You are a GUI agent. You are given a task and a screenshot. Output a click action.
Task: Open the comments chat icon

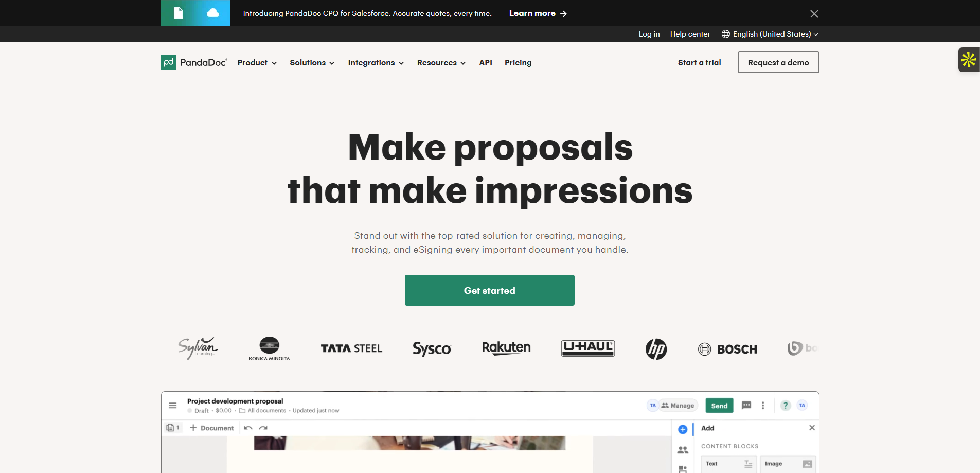click(746, 406)
